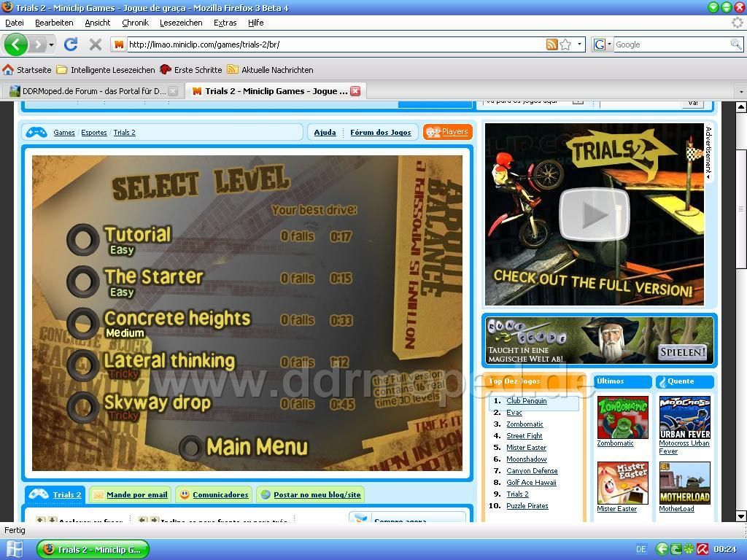Click the MotherLoad game thumbnail
The image size is (747, 560).
click(684, 483)
